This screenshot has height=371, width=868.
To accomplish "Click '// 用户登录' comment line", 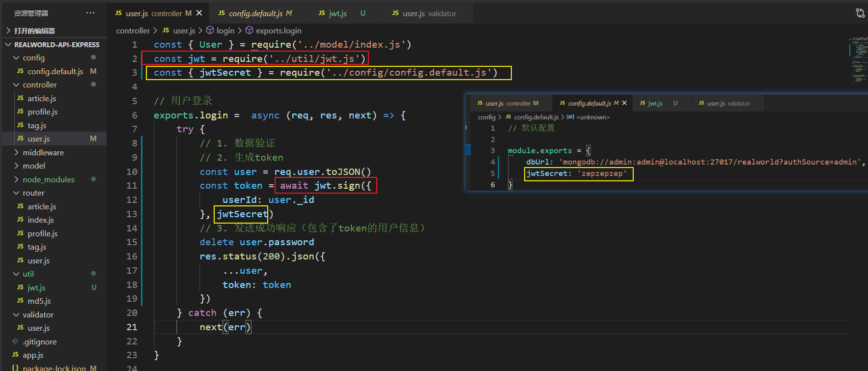I will 183,101.
